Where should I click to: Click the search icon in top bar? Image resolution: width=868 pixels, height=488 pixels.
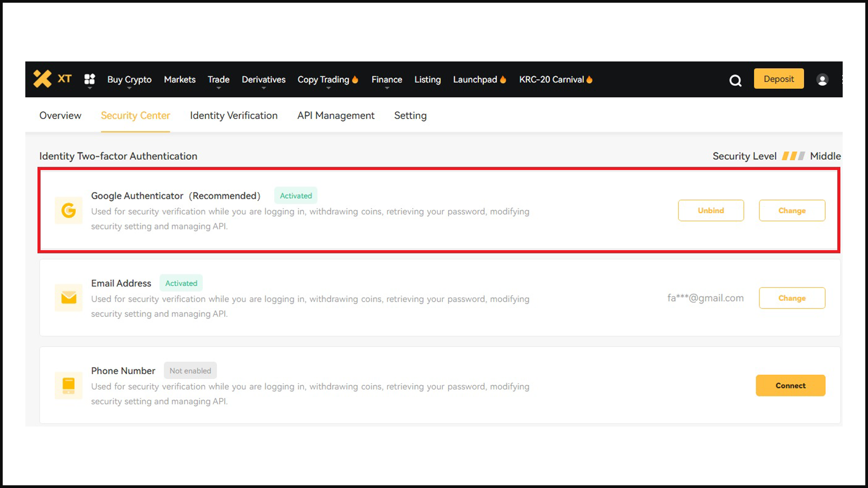735,79
